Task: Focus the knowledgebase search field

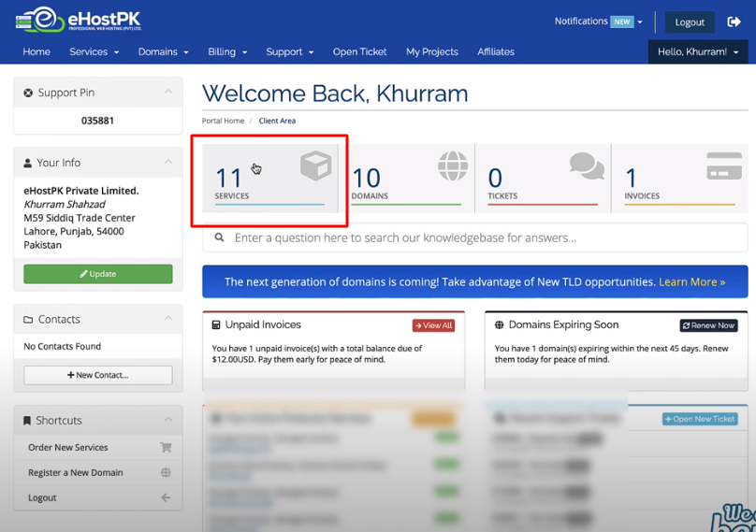Action: pos(475,237)
